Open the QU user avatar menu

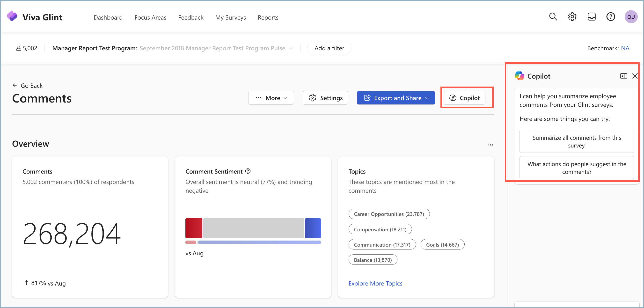[x=630, y=17]
